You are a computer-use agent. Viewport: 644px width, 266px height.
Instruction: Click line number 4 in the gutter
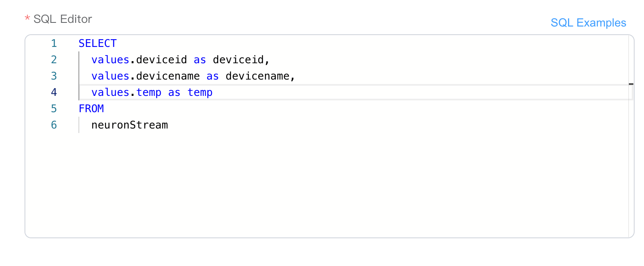pyautogui.click(x=54, y=92)
